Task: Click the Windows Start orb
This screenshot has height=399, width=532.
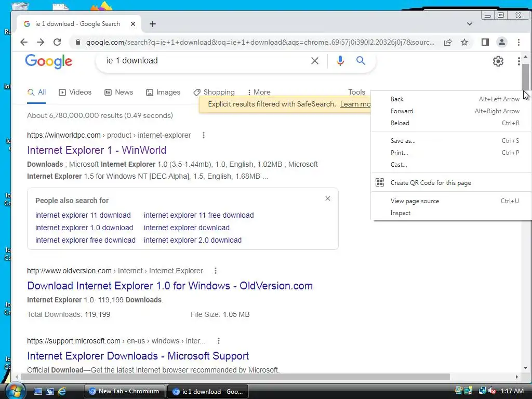Action: pyautogui.click(x=16, y=391)
